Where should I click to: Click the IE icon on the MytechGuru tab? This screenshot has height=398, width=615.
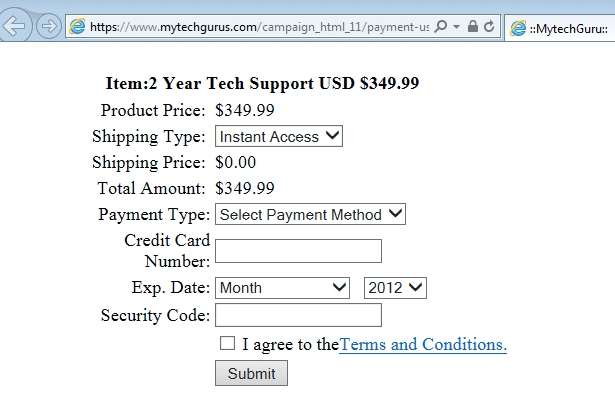(x=518, y=28)
